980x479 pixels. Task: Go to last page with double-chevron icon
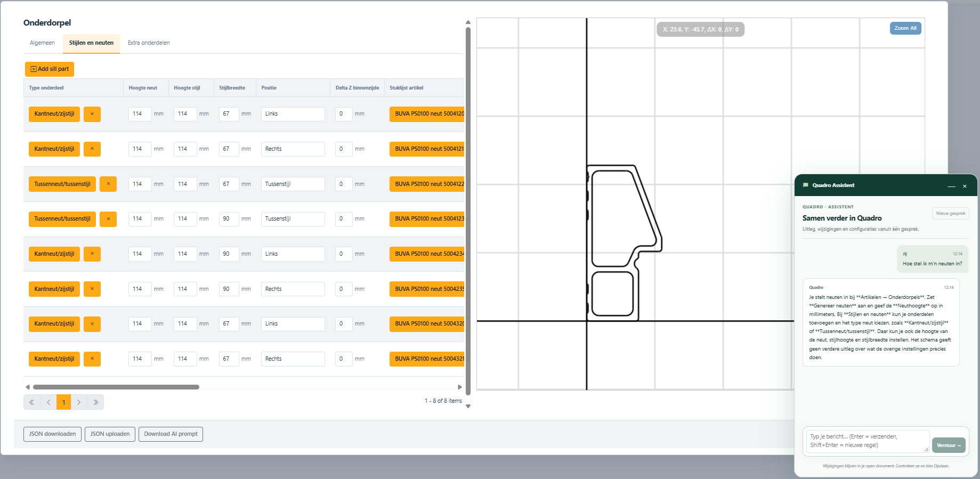coord(95,402)
